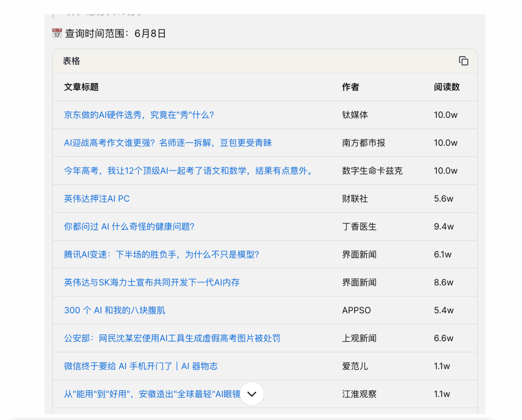Click read count 1.1w in 爱范儿 row
Viewport: 522px width, 420px height.
[x=442, y=366]
